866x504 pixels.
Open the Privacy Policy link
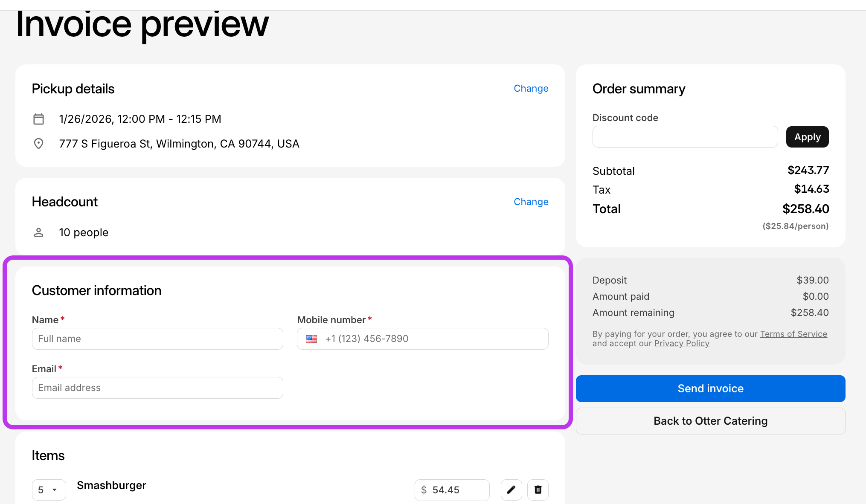681,344
